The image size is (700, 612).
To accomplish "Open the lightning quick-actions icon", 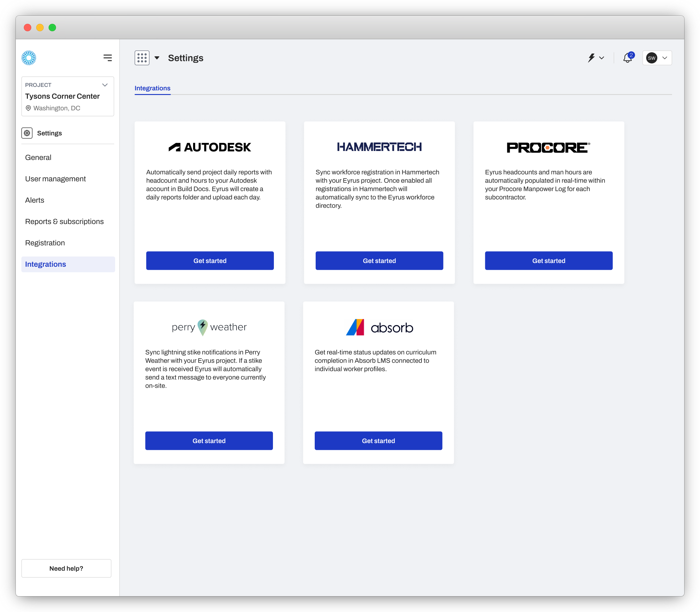I will click(x=592, y=58).
